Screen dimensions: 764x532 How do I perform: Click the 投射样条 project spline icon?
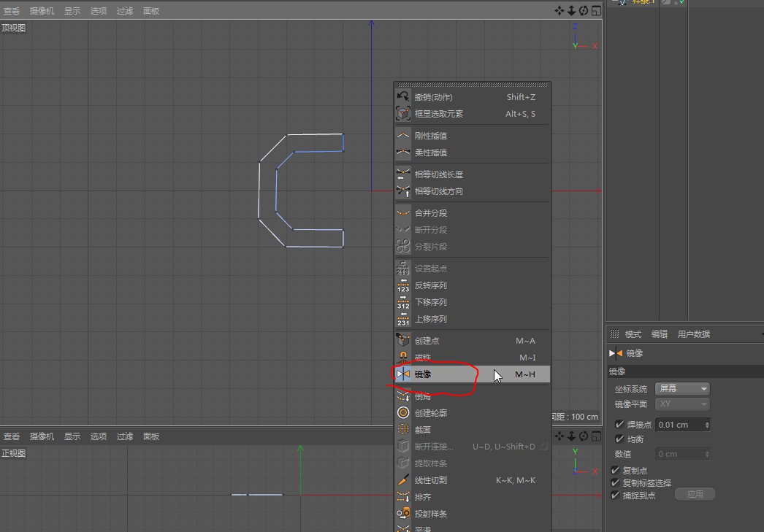pos(403,514)
